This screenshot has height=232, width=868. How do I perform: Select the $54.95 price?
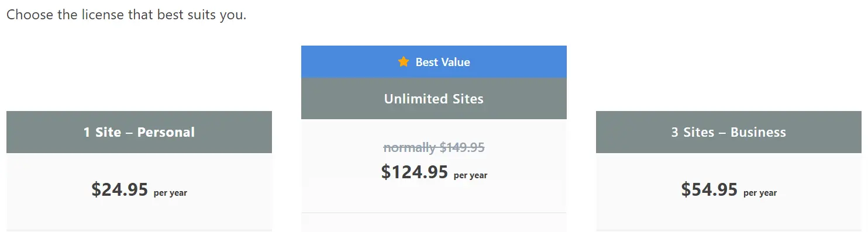[x=709, y=189]
